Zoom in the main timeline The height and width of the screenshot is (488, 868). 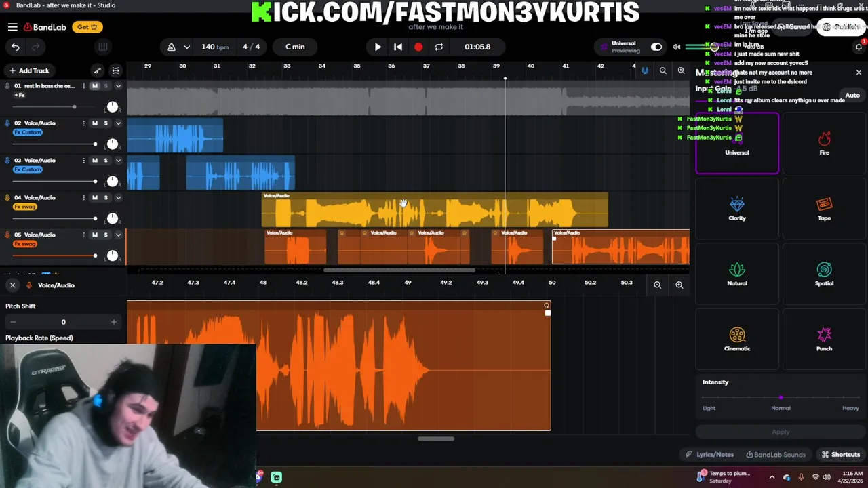pyautogui.click(x=681, y=70)
